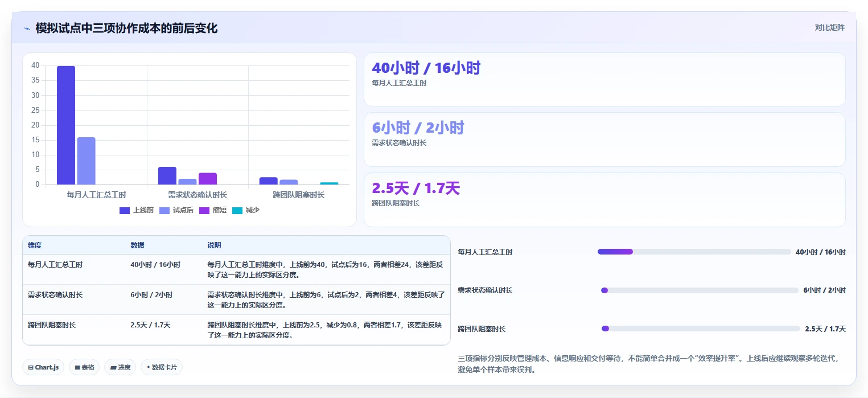The image size is (868, 398).
Task: Click the 说明 table column header
Action: [214, 245]
